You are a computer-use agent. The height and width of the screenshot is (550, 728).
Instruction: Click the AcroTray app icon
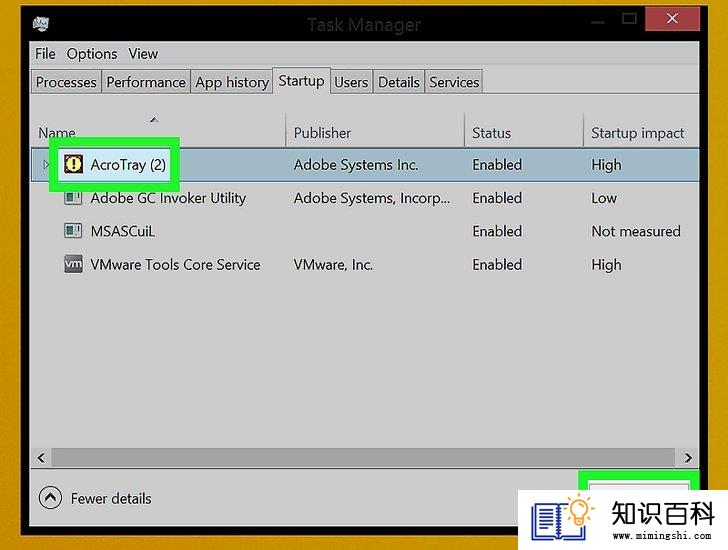[x=73, y=164]
